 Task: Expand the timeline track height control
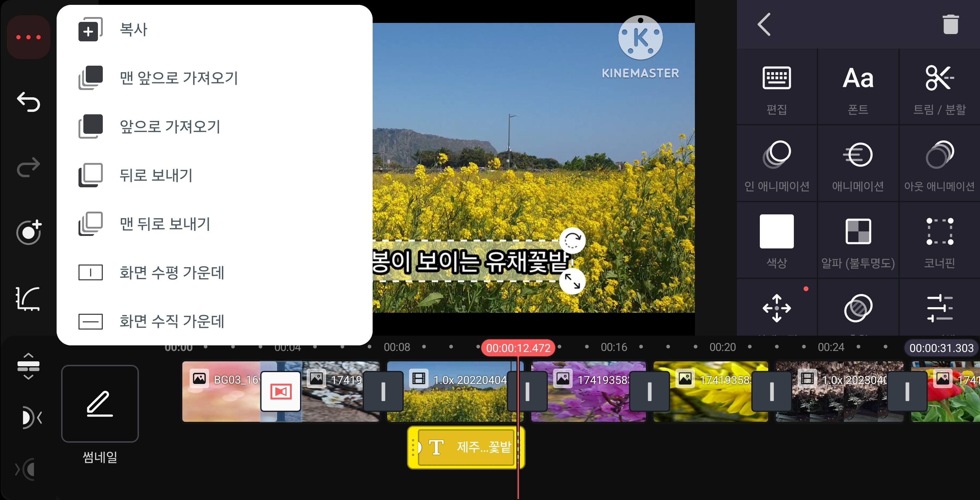pos(28,366)
